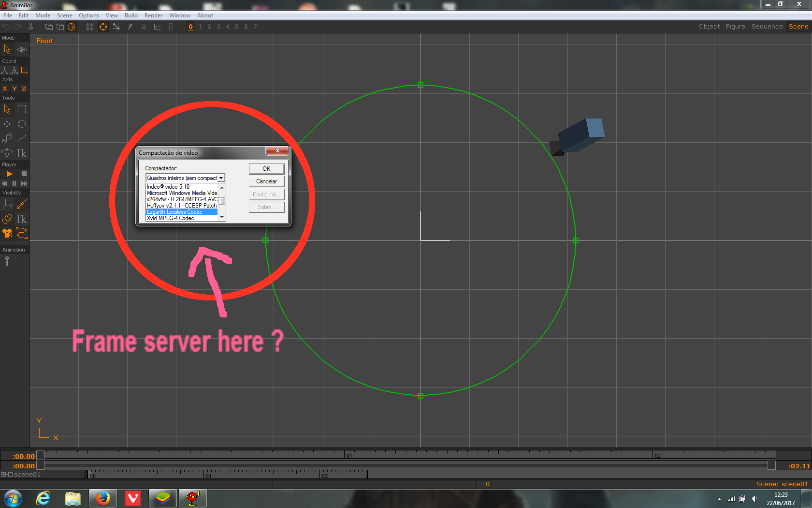The image size is (812, 508).
Task: Select Huffyuv v2.1.1 codec entry
Action: (182, 206)
